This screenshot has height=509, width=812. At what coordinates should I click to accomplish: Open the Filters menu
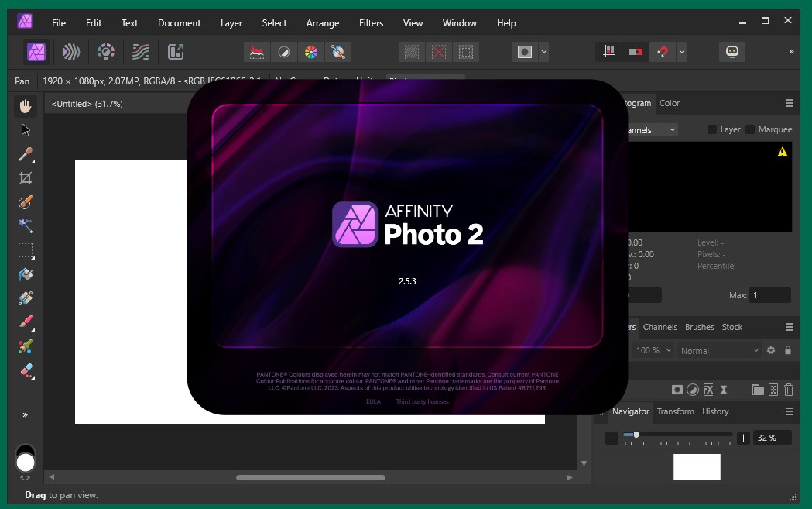click(372, 22)
